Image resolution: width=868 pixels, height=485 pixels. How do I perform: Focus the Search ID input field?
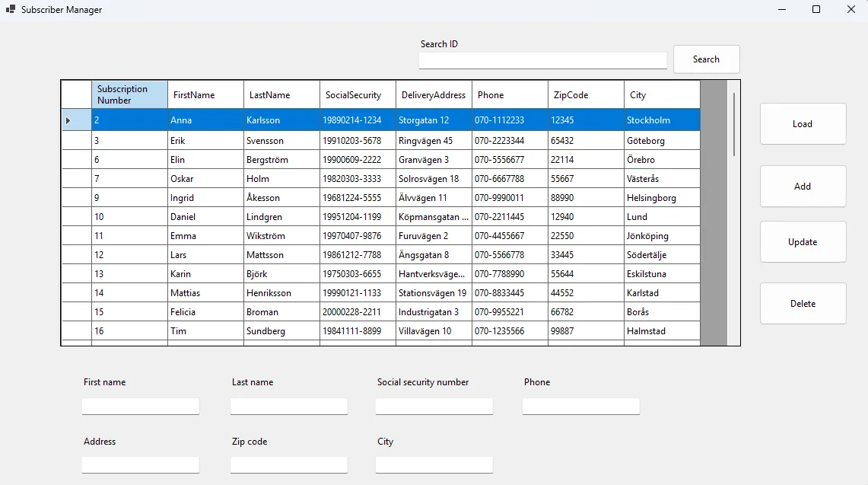click(x=542, y=61)
